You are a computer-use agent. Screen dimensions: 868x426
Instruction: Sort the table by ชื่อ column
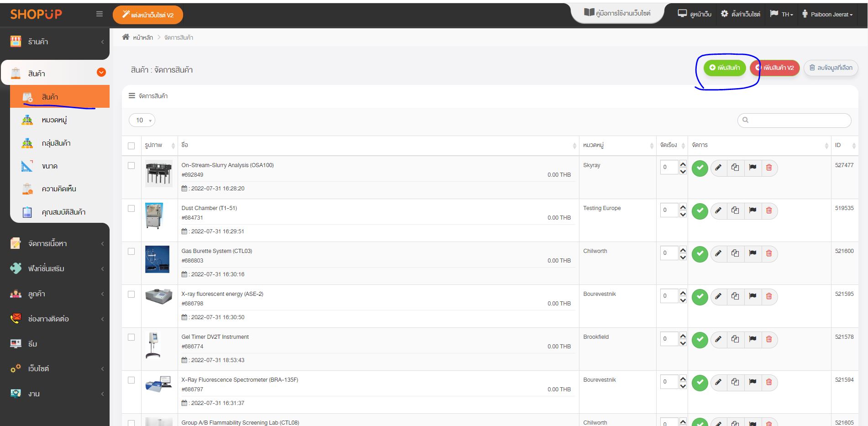point(379,145)
